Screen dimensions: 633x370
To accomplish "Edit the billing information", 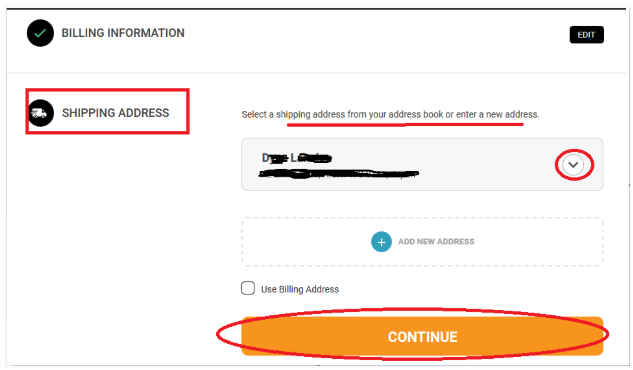I will [x=587, y=35].
